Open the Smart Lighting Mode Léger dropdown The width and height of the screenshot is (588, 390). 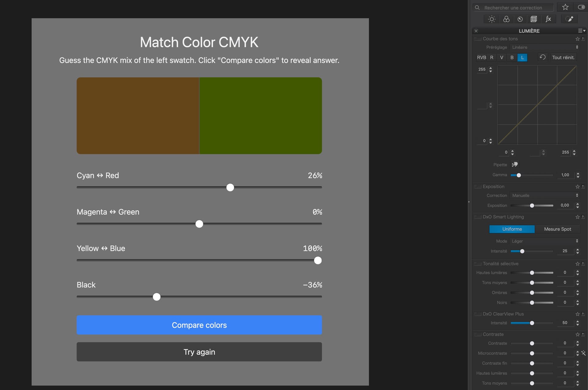pyautogui.click(x=545, y=241)
